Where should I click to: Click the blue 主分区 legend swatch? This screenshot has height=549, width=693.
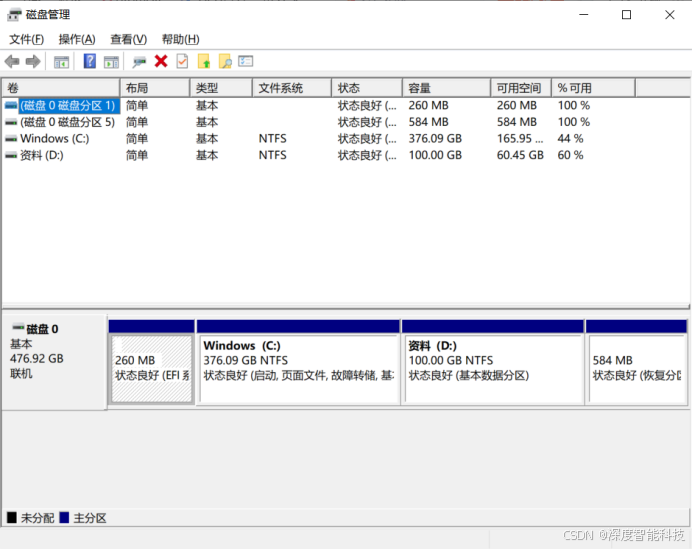click(x=65, y=518)
